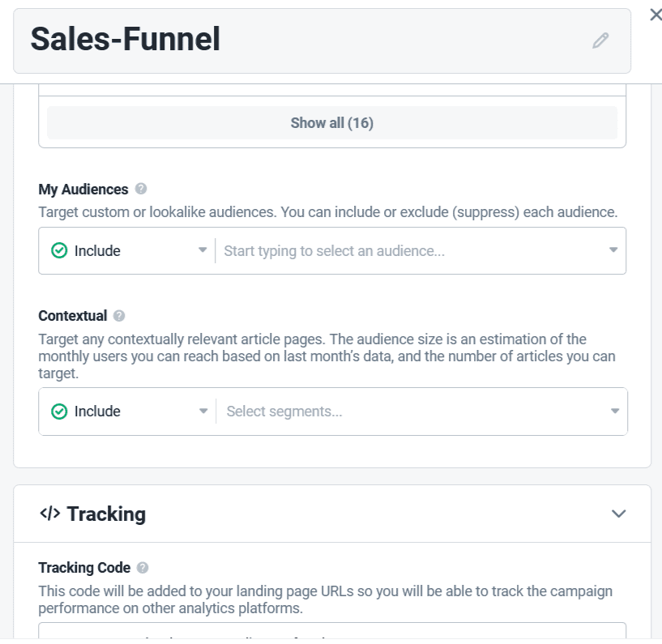Click the My Audiences help icon
This screenshot has height=644, width=662.
click(x=141, y=189)
